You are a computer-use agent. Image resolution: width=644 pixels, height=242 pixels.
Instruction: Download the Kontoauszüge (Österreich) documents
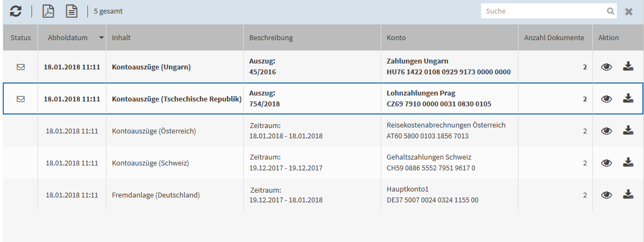pyautogui.click(x=628, y=130)
